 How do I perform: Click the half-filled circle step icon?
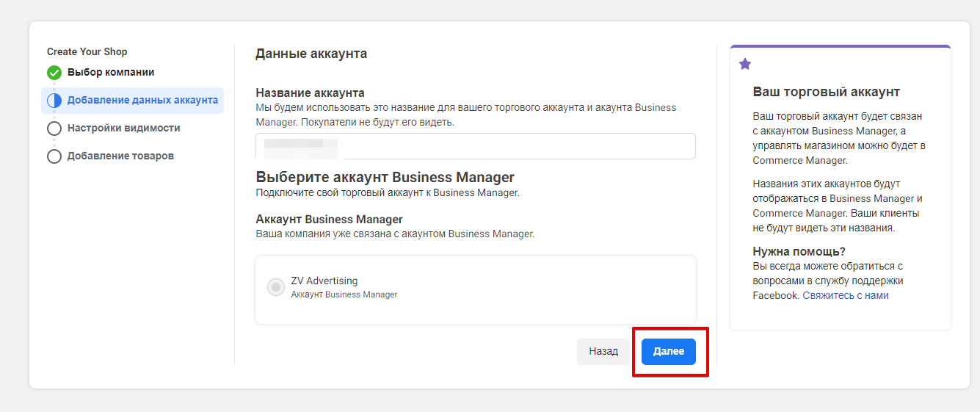tap(54, 101)
